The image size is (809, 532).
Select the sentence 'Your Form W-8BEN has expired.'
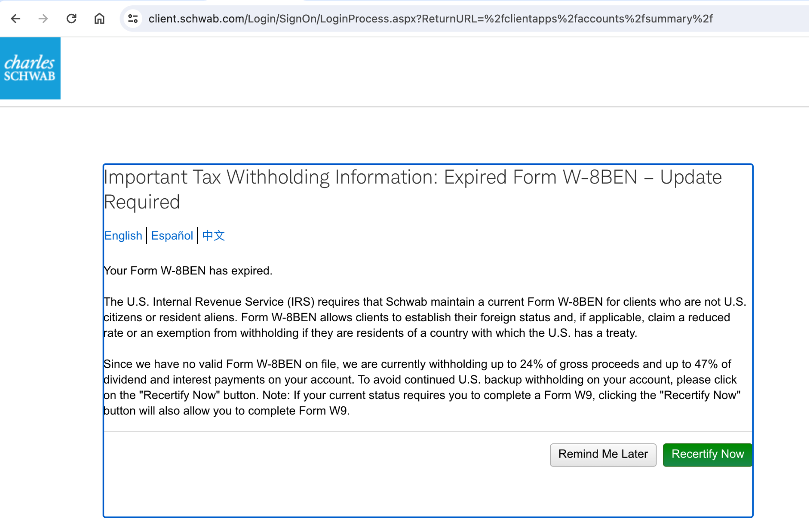pos(188,271)
